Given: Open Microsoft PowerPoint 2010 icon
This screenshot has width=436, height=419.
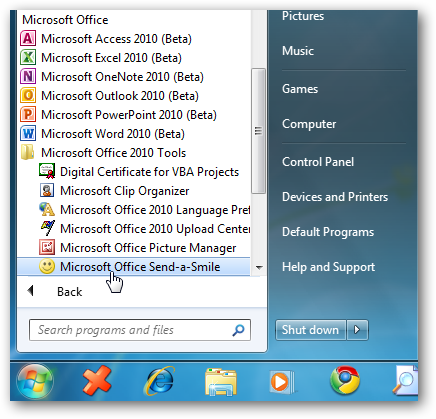Looking at the screenshot, I should (28, 115).
